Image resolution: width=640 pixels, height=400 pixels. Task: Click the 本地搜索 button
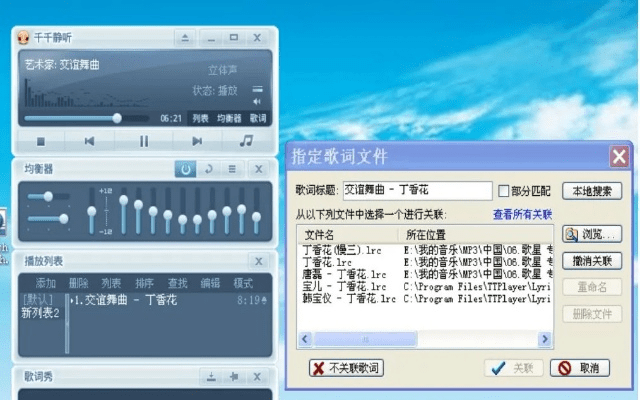pos(592,190)
